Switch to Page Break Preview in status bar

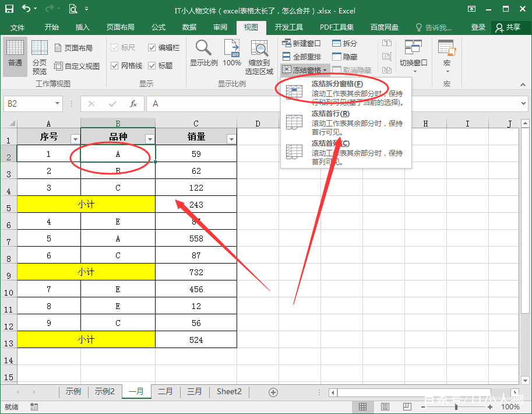coord(407,406)
